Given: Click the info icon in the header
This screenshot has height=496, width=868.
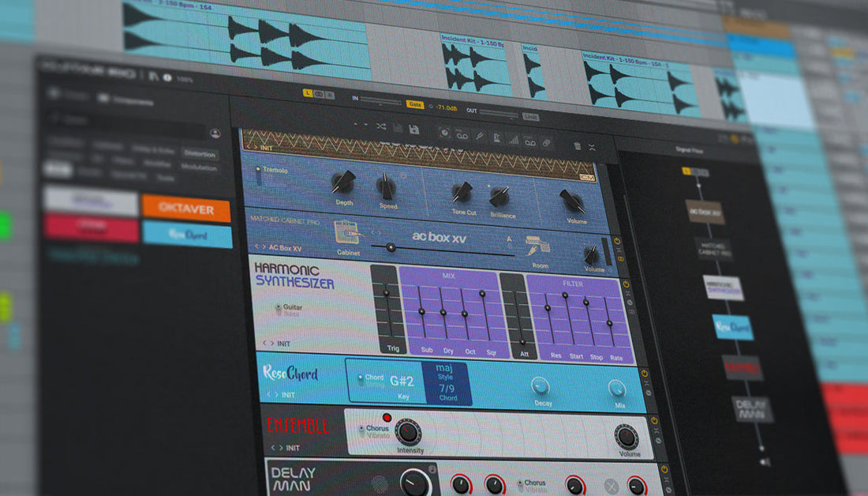Looking at the screenshot, I should (167, 77).
